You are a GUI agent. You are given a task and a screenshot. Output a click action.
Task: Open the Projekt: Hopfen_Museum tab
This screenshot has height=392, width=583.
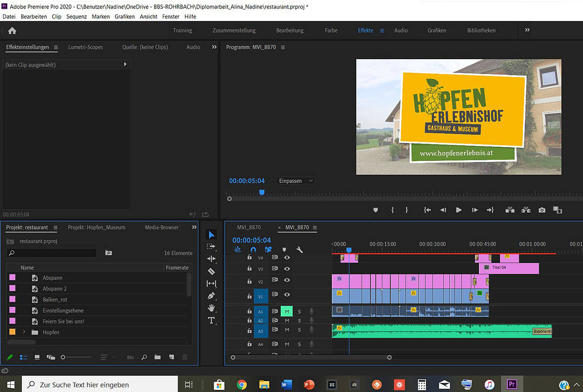point(96,227)
